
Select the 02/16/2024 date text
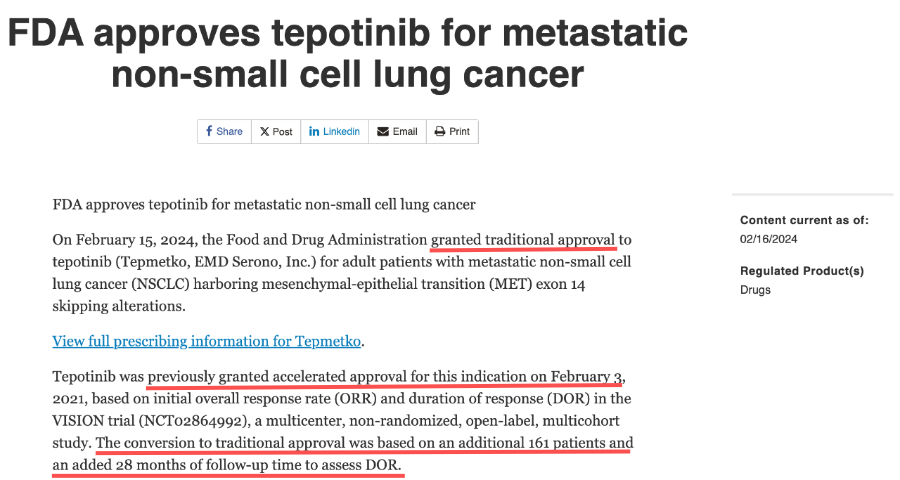click(x=769, y=239)
